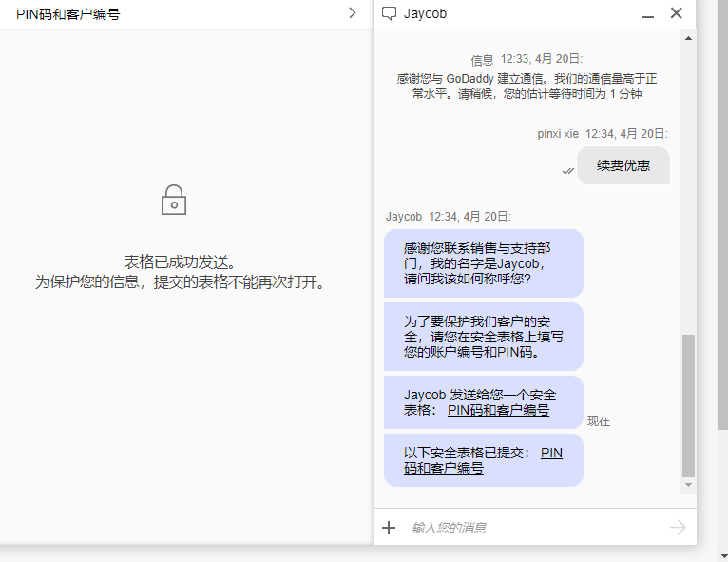Click the lock icon in the form panel
728x562 pixels.
(174, 200)
